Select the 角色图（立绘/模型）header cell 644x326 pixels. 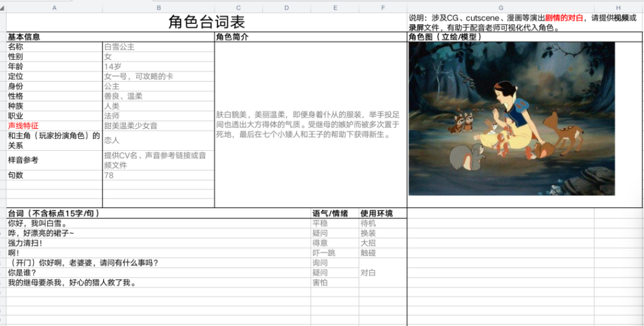(x=525, y=37)
